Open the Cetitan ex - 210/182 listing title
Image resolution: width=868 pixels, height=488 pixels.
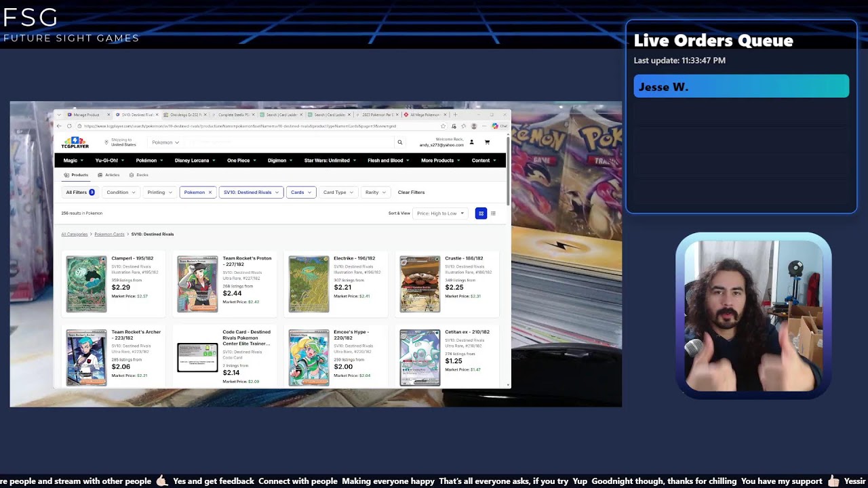click(x=467, y=332)
